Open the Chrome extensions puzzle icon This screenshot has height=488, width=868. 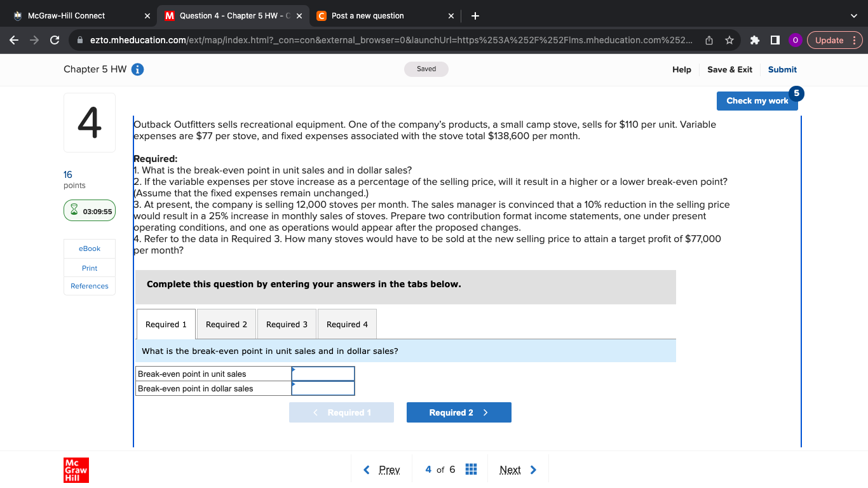[754, 39]
